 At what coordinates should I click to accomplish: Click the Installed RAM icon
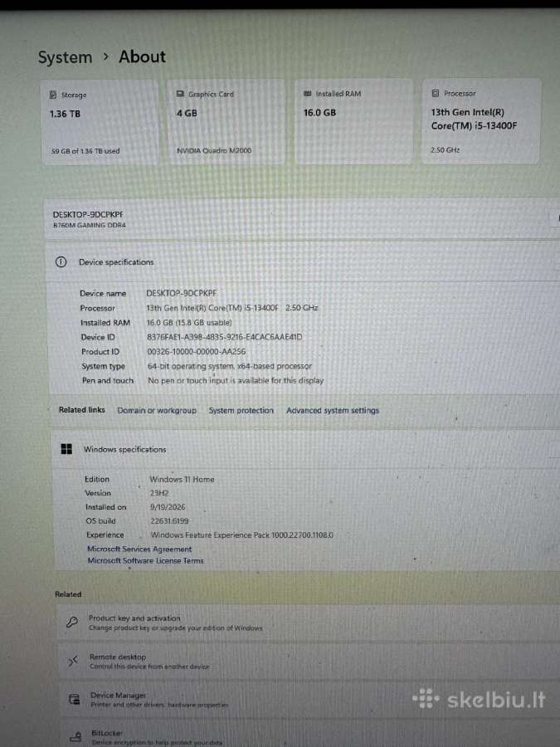tap(308, 93)
